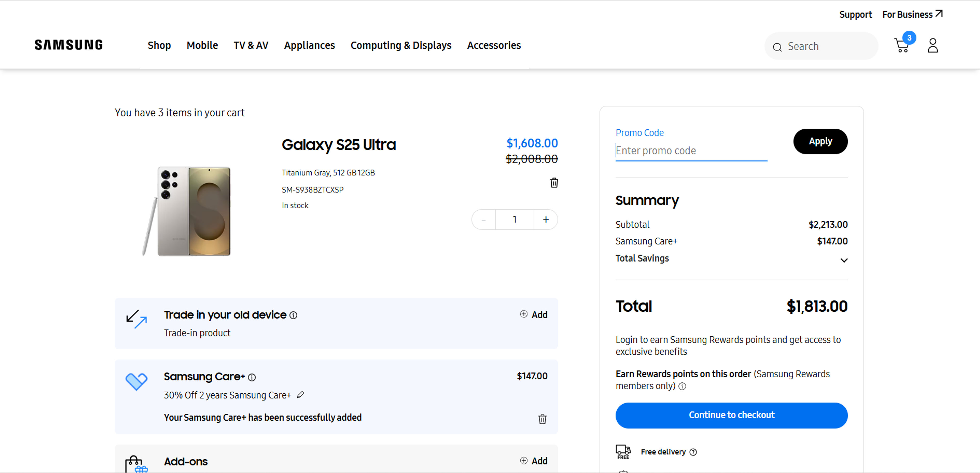Delete Galaxy S25 Ultra with trash icon
The height and width of the screenshot is (473, 980).
(x=554, y=183)
